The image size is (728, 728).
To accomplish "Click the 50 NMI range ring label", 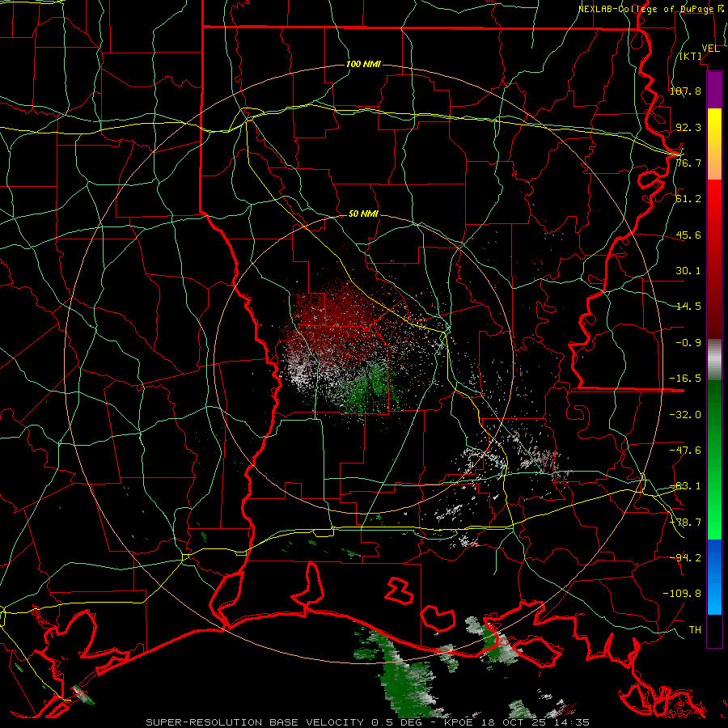I will coord(363,214).
